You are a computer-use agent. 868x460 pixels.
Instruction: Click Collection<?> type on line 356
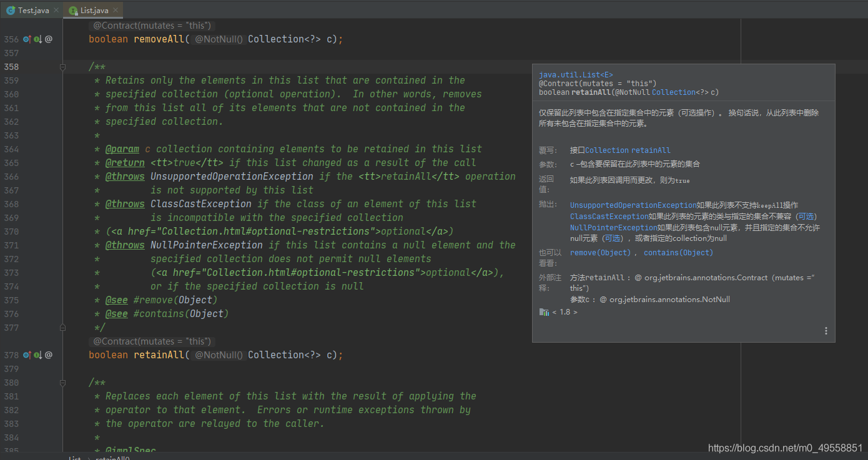point(284,39)
